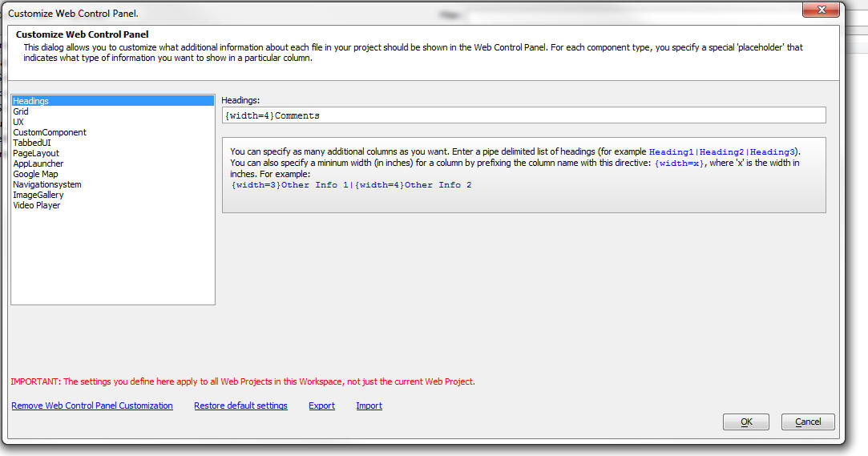This screenshot has height=456, width=868.
Task: Select Grid in the component list
Action: pyautogui.click(x=112, y=111)
